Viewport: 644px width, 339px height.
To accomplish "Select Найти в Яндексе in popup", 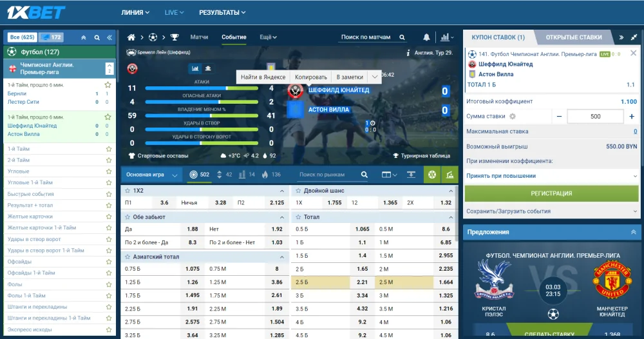I will point(263,77).
